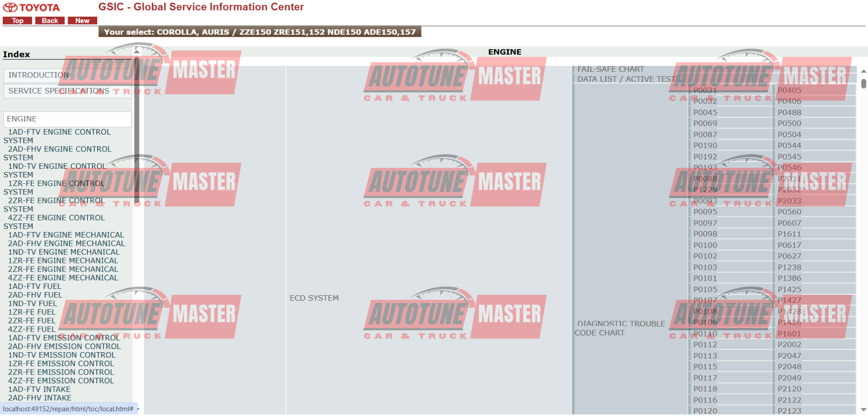Select 2ZR-FE ENGINE MECHANICAL
This screenshot has height=419, width=868.
63,270
